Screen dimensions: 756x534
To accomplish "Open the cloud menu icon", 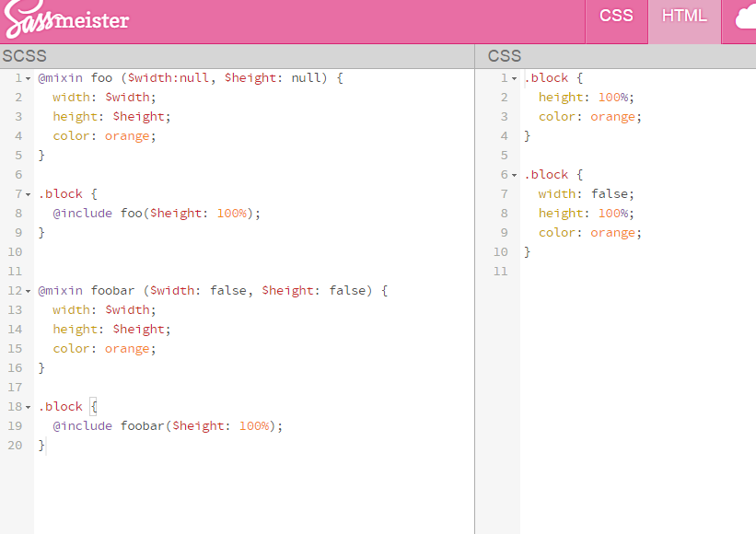I will point(745,17).
